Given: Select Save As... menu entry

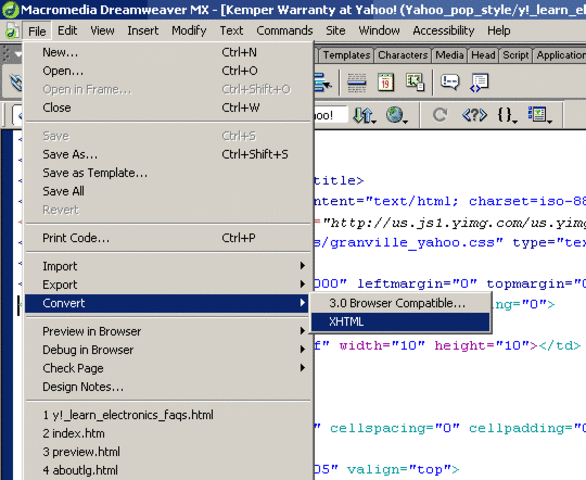Looking at the screenshot, I should 168,154.
